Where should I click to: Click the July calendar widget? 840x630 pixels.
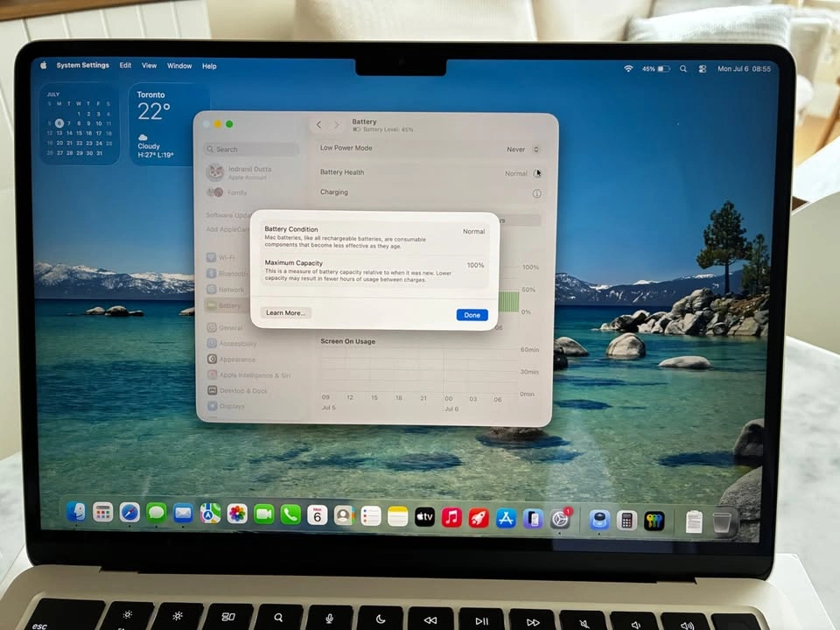[79, 123]
